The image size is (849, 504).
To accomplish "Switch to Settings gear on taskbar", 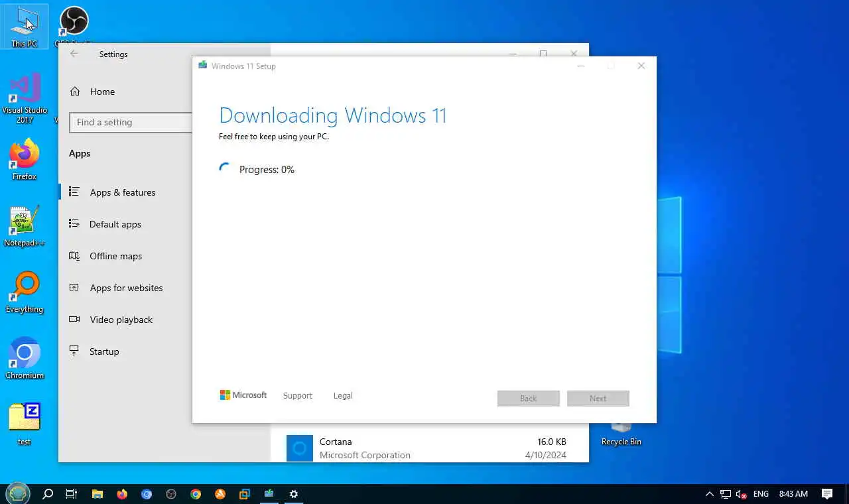I will (x=294, y=494).
